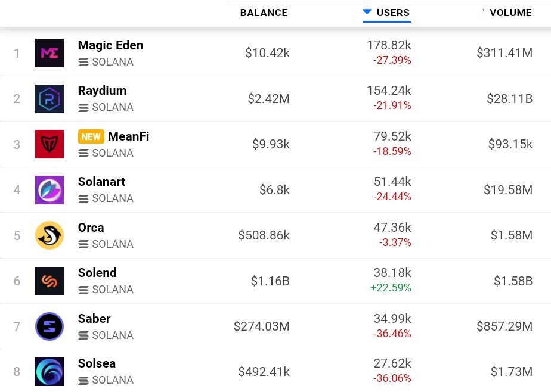Click the Solend logo icon
This screenshot has height=392, width=551.
(49, 281)
